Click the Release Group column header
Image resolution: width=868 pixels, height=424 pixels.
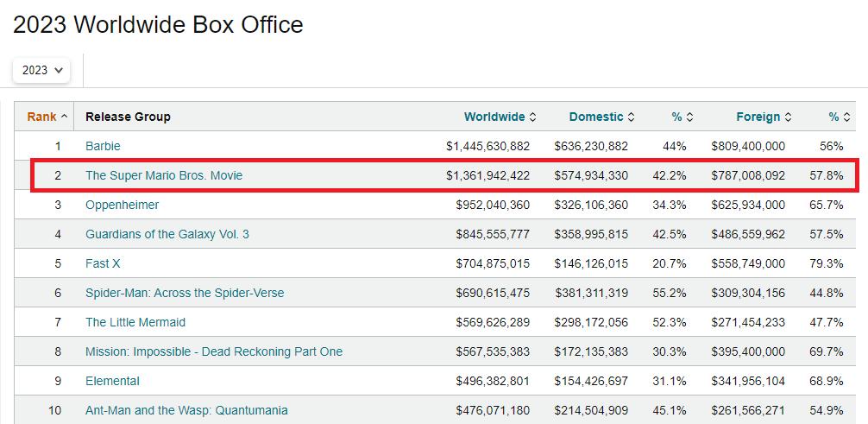click(128, 117)
